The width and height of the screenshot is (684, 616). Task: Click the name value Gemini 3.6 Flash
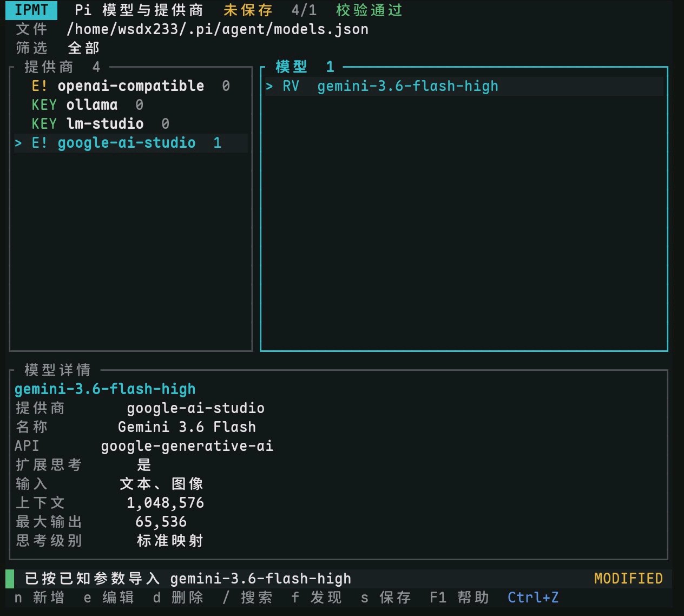pyautogui.click(x=187, y=427)
